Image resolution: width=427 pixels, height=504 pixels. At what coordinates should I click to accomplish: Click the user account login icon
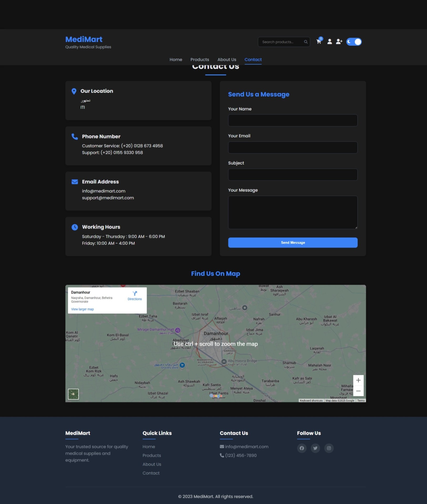pos(330,41)
